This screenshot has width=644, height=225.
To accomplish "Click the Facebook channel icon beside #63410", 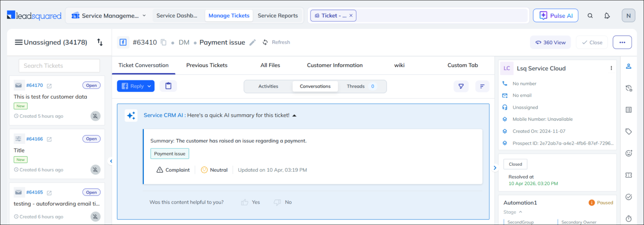I will [x=123, y=42].
